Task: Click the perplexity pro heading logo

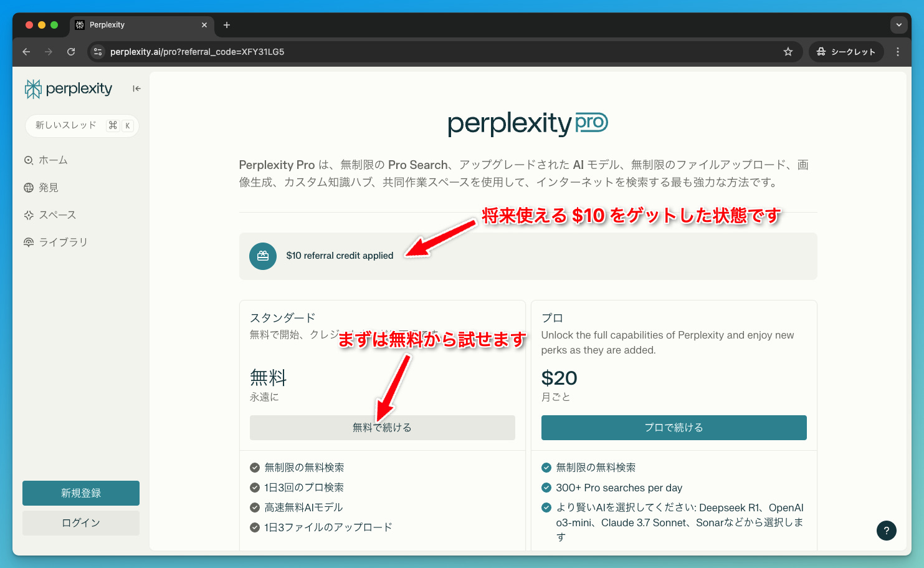Action: (528, 123)
